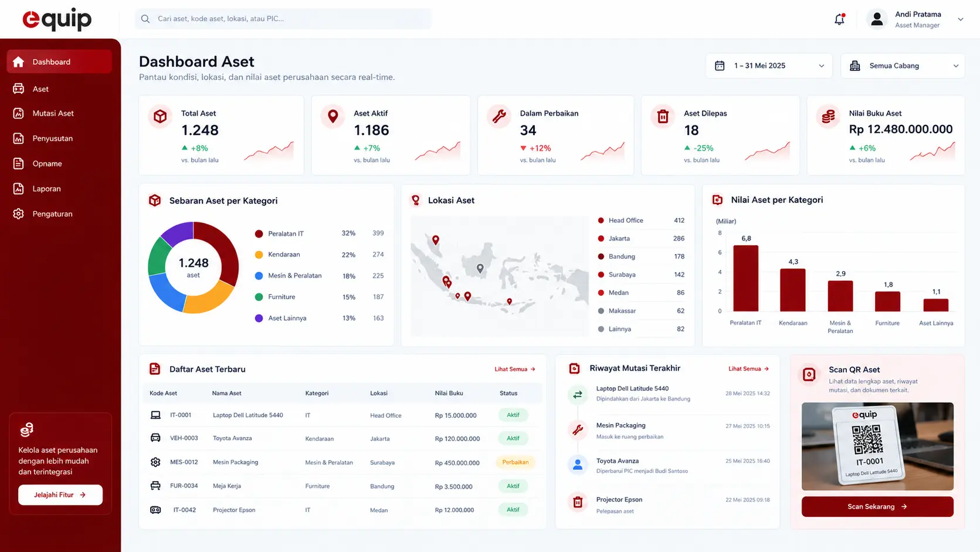Click the Nilai Buku Aset coins icon
This screenshot has height=552, width=980.
tap(828, 116)
